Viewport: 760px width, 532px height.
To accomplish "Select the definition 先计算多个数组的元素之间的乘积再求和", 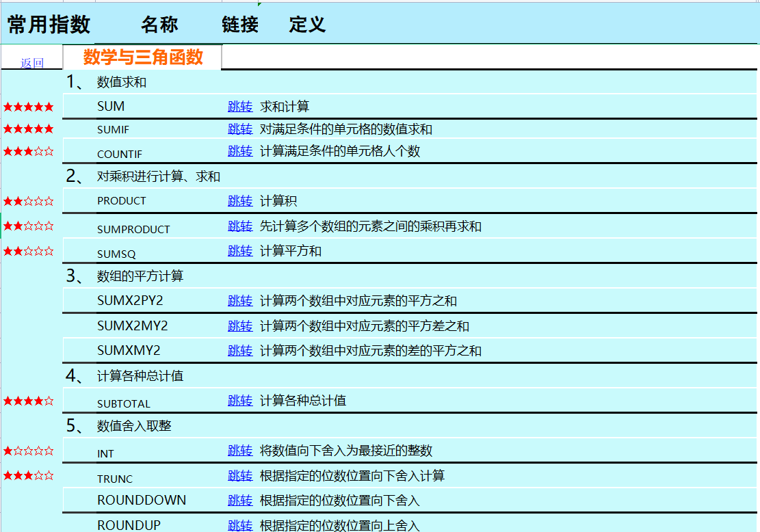I will [x=371, y=226].
